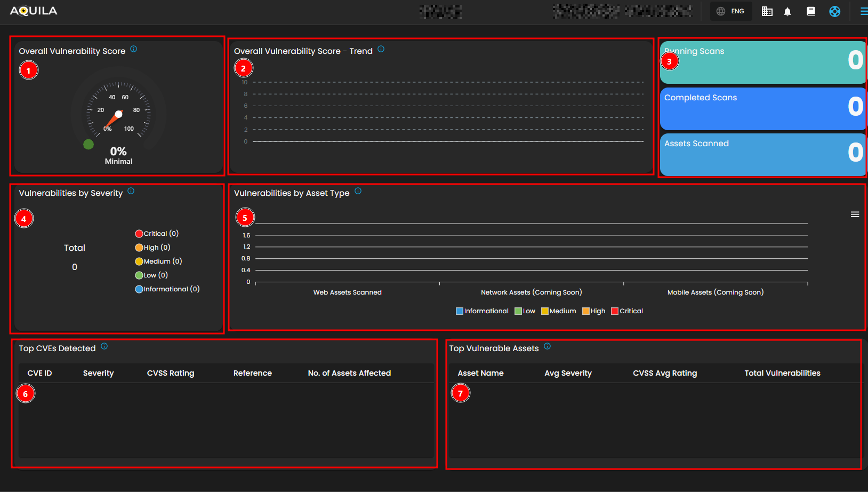Click the Completed Scans card
868x492 pixels.
[762, 109]
